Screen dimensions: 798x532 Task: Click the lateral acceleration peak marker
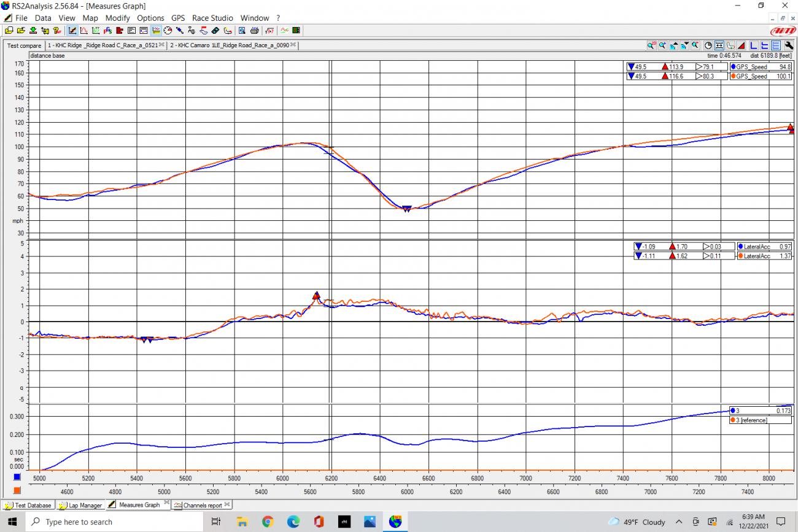316,295
